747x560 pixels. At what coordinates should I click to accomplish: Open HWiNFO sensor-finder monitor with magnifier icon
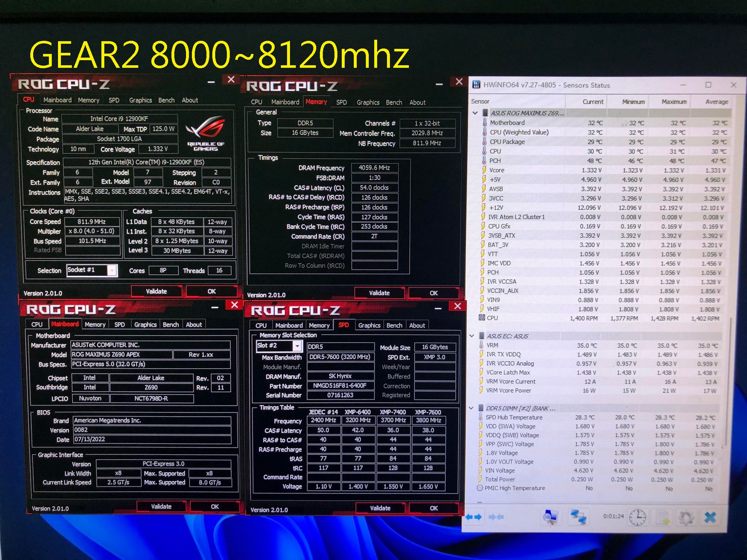[550, 517]
